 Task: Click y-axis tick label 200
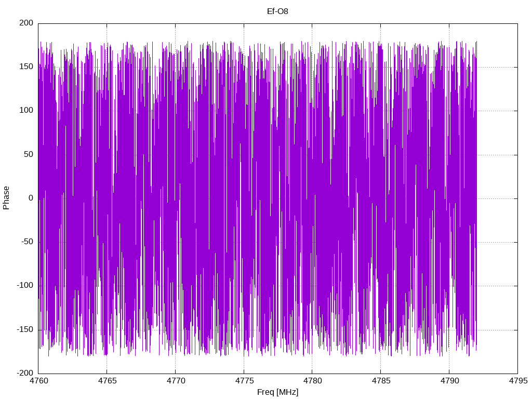point(26,23)
